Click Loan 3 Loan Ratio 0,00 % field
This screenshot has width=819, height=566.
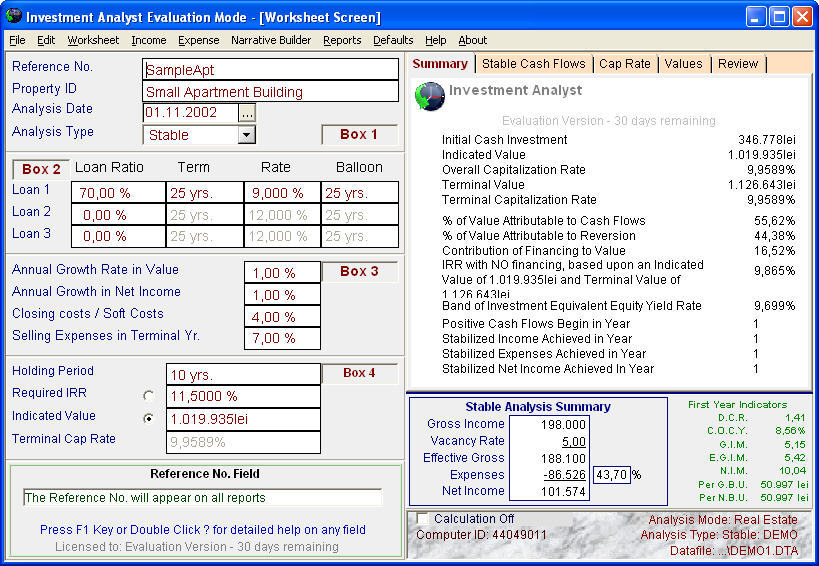(118, 236)
